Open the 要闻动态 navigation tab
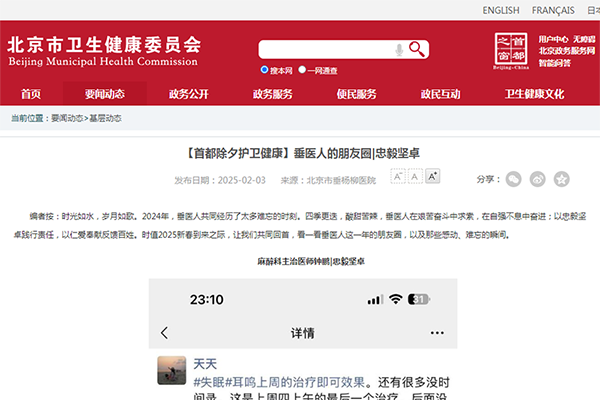 pos(104,94)
